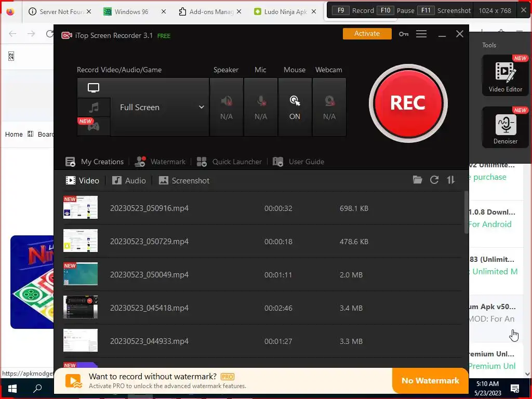Open the license key icon
Screen dimensions: 532x399
(403, 34)
